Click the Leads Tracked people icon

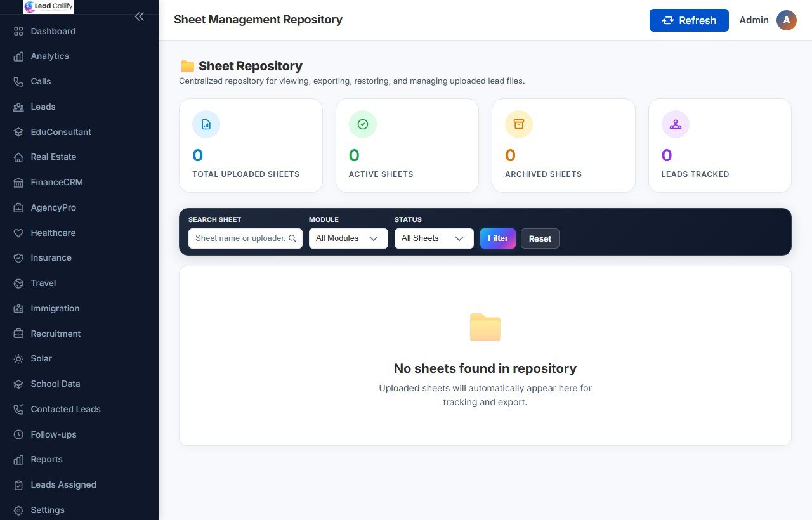676,124
